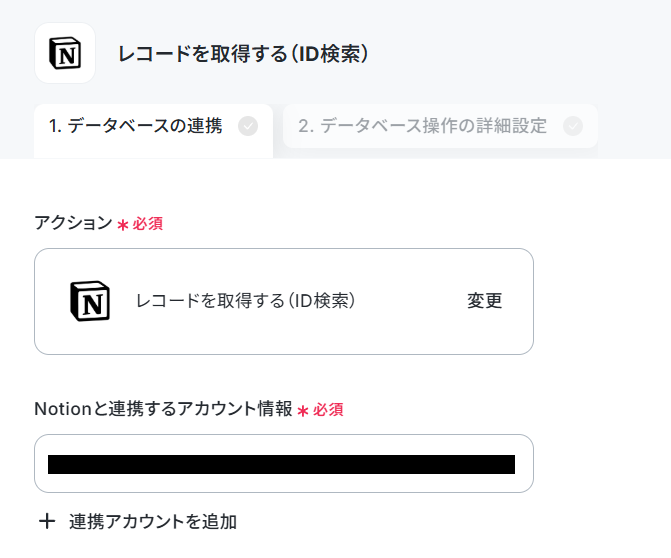This screenshot has width=671, height=558.
Task: Click the Notion logo icon in header
Action: (x=65, y=53)
